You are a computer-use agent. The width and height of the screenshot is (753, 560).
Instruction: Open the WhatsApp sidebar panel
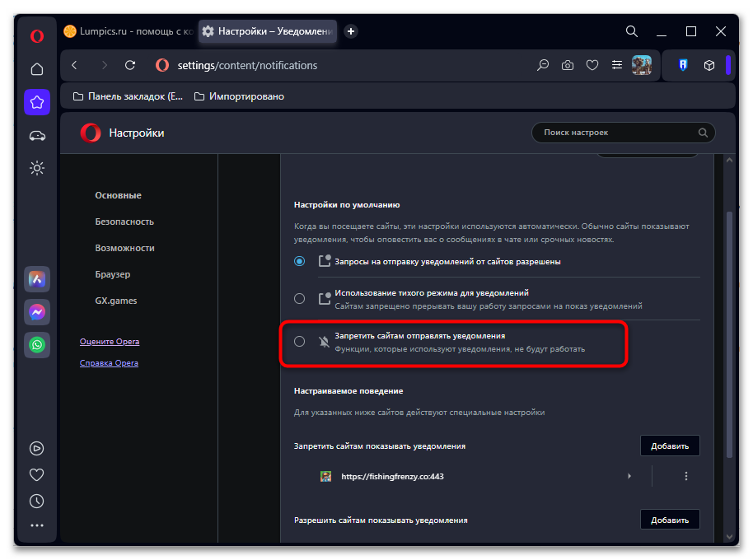[x=37, y=345]
